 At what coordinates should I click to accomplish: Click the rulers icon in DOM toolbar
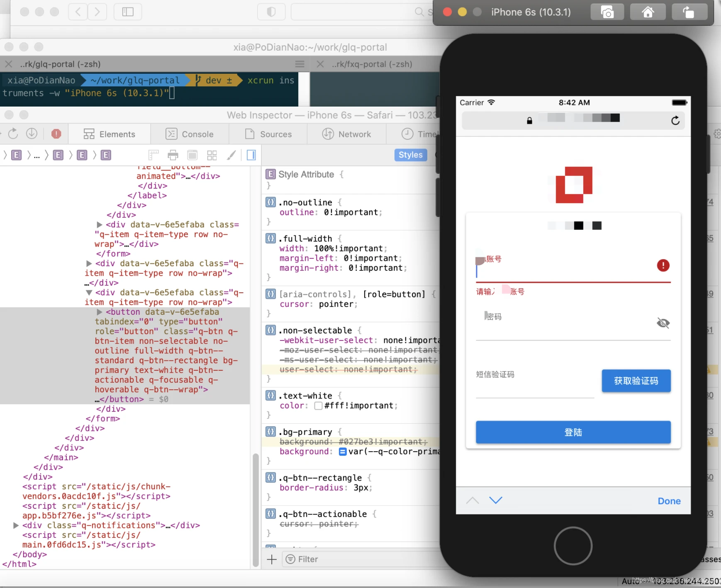click(153, 155)
